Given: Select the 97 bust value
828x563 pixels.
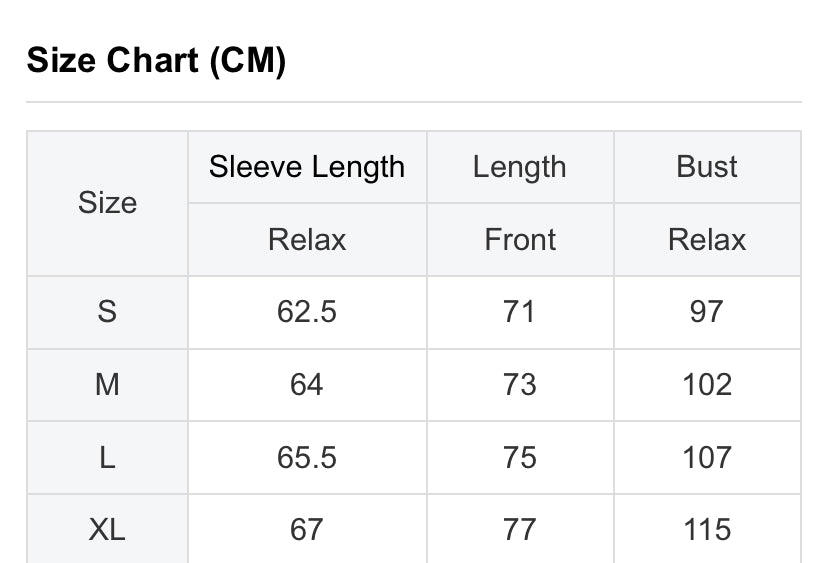Looking at the screenshot, I should [x=707, y=312].
